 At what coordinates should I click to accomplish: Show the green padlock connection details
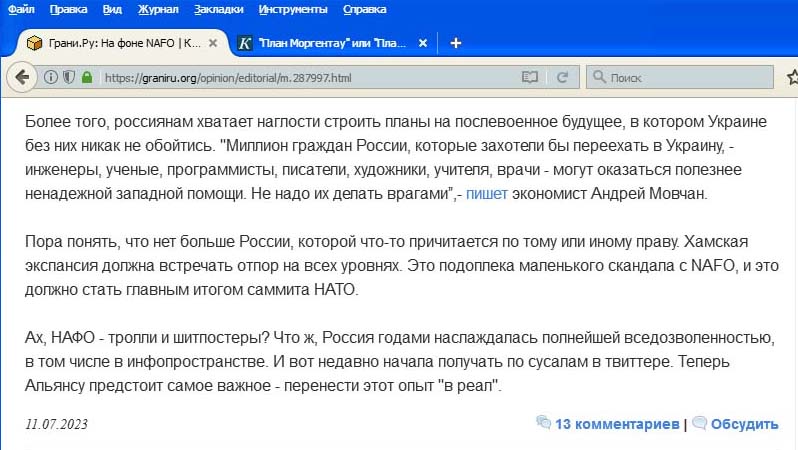87,77
